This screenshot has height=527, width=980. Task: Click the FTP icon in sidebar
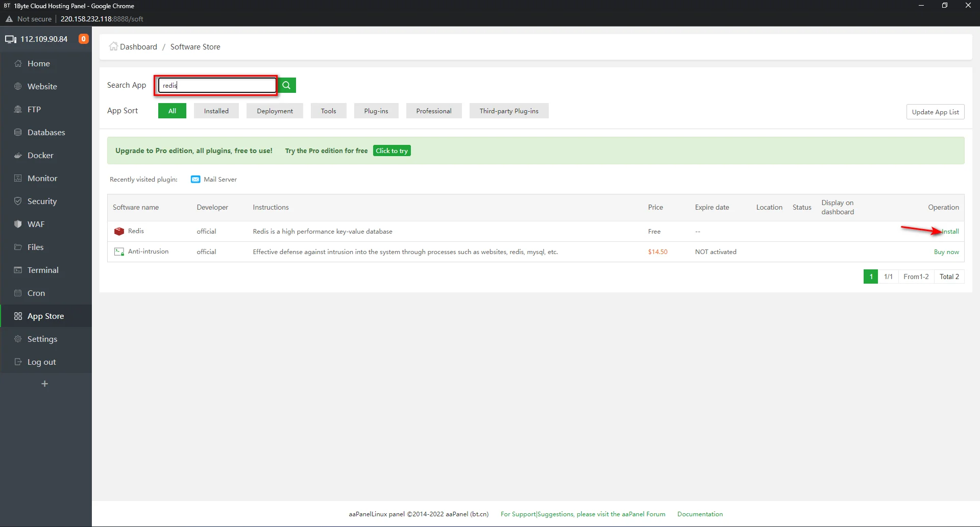(18, 110)
